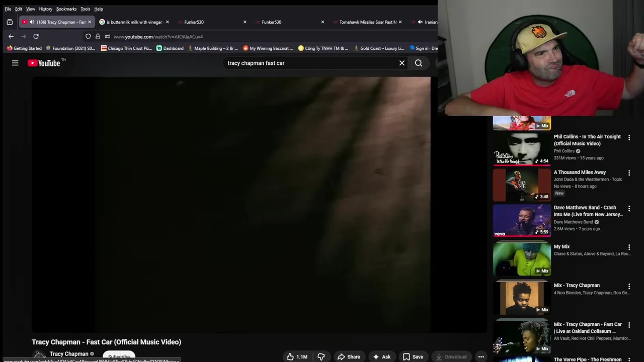Clear the YouTube search box text
Image resolution: width=644 pixels, height=362 pixels.
point(401,63)
